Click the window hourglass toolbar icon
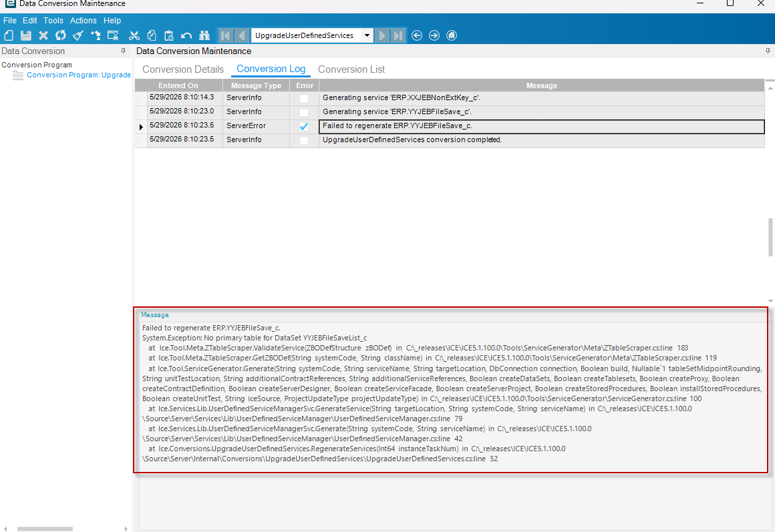Viewport: 775px width, 532px height. (113, 35)
